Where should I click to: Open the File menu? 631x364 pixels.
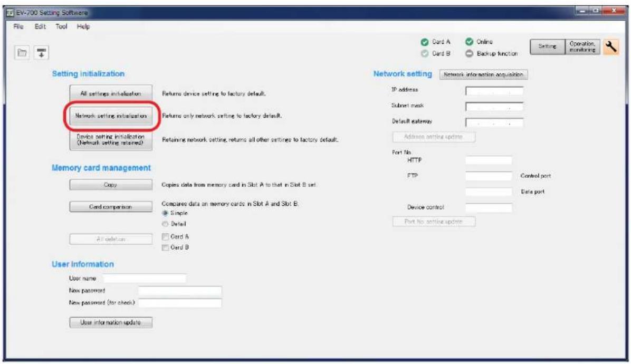[x=18, y=26]
